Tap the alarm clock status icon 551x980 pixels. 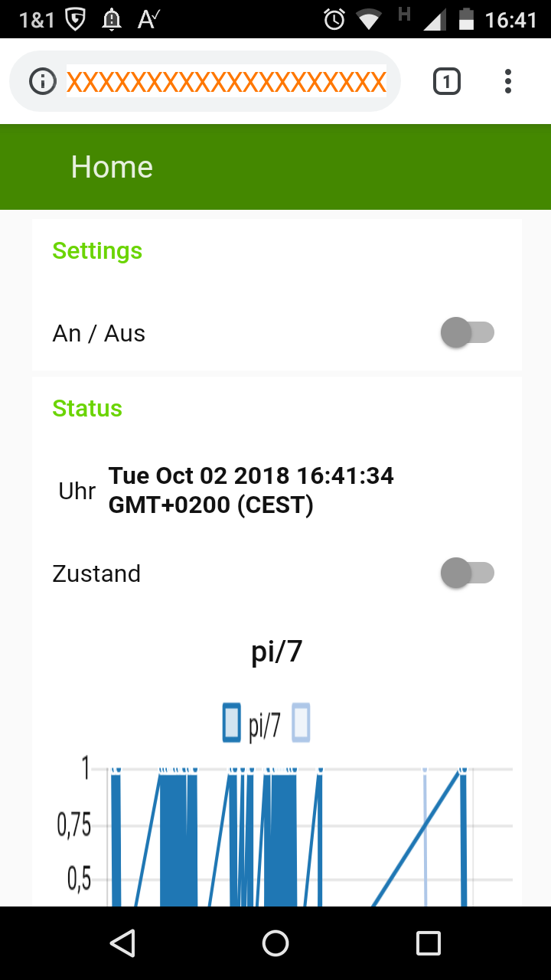pyautogui.click(x=334, y=19)
